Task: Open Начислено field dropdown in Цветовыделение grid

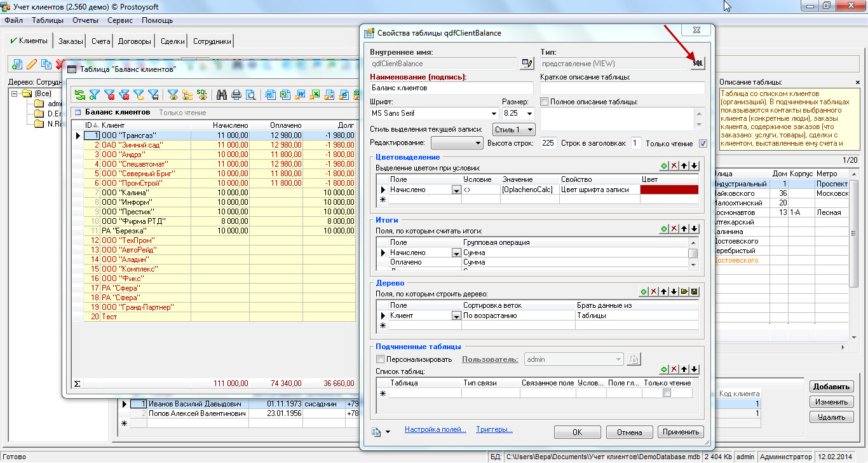Action: (456, 190)
